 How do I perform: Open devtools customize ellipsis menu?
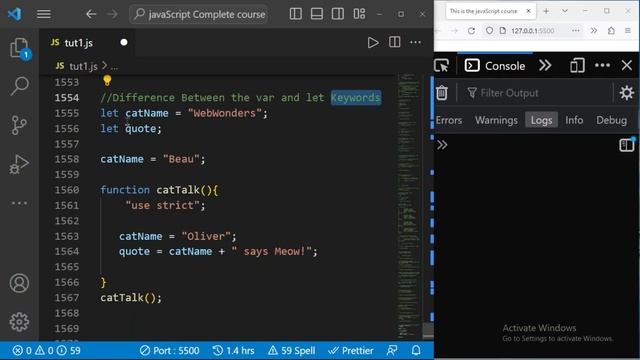tap(602, 65)
